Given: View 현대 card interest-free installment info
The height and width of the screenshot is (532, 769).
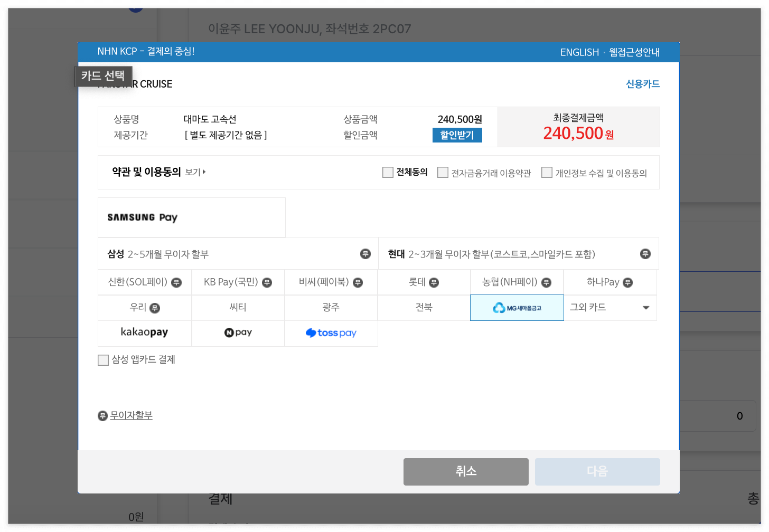Looking at the screenshot, I should tap(645, 254).
